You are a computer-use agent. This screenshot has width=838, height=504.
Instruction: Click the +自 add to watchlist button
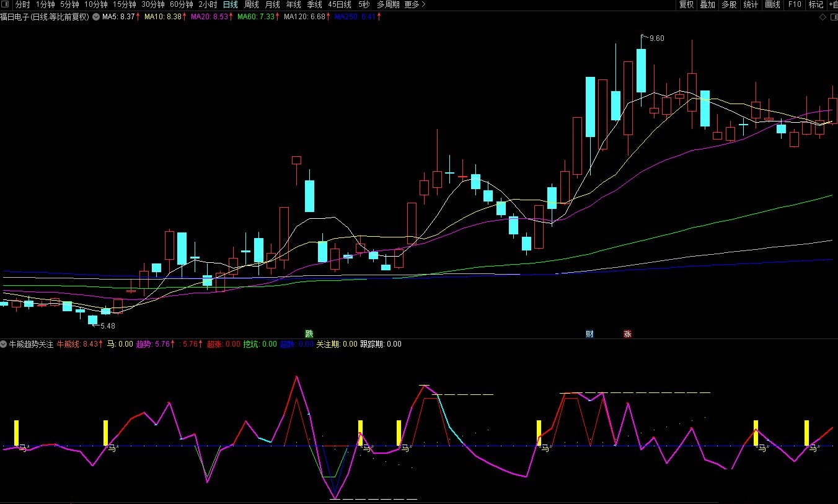tap(832, 4)
